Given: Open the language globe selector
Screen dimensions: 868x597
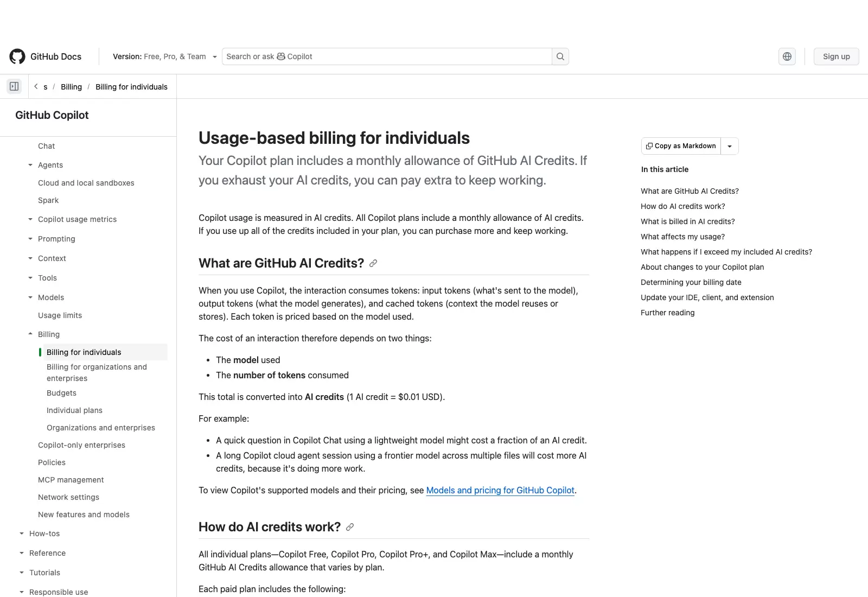Looking at the screenshot, I should click(x=787, y=56).
